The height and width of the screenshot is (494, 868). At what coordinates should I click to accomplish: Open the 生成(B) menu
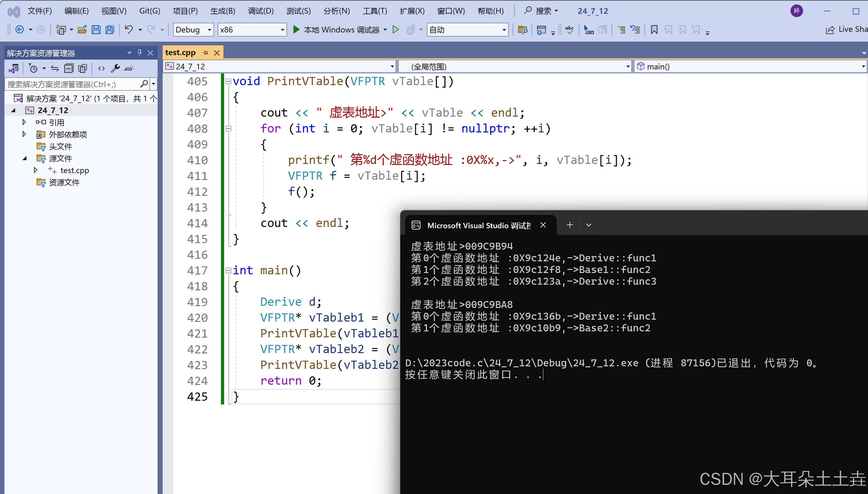(x=223, y=11)
